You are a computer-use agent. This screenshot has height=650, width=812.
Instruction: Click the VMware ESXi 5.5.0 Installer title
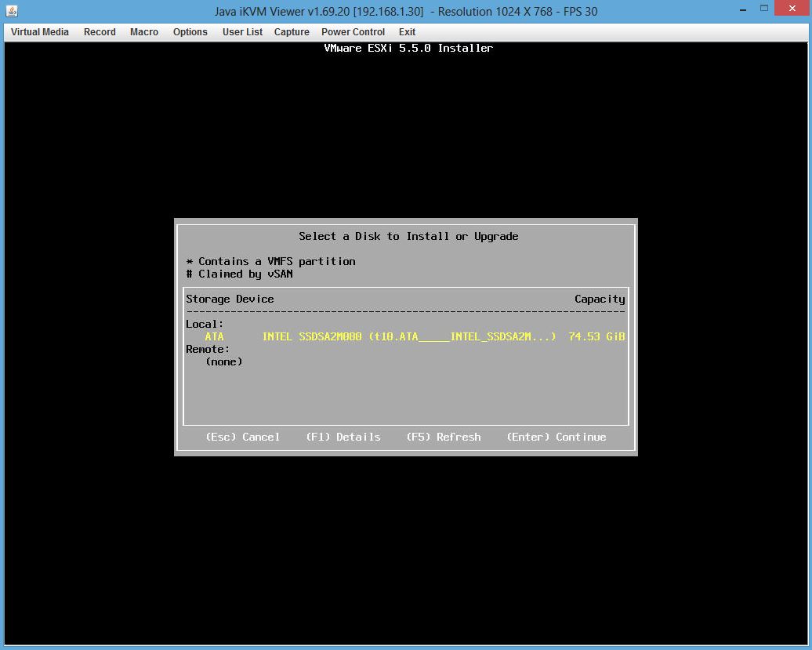pos(408,48)
